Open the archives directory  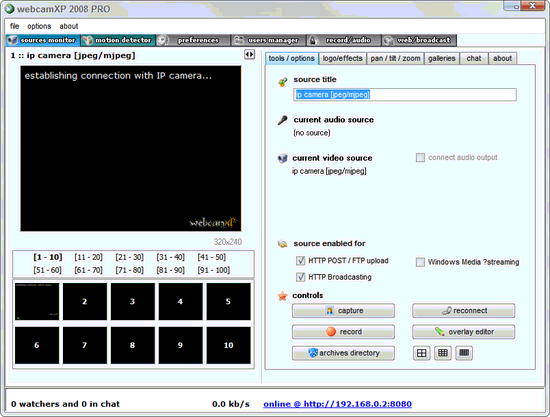343,353
